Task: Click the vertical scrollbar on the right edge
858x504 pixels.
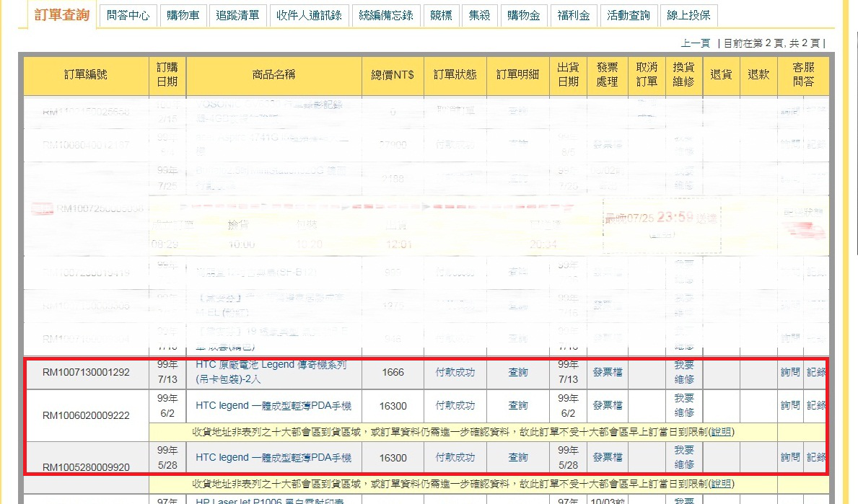Action: click(x=855, y=144)
